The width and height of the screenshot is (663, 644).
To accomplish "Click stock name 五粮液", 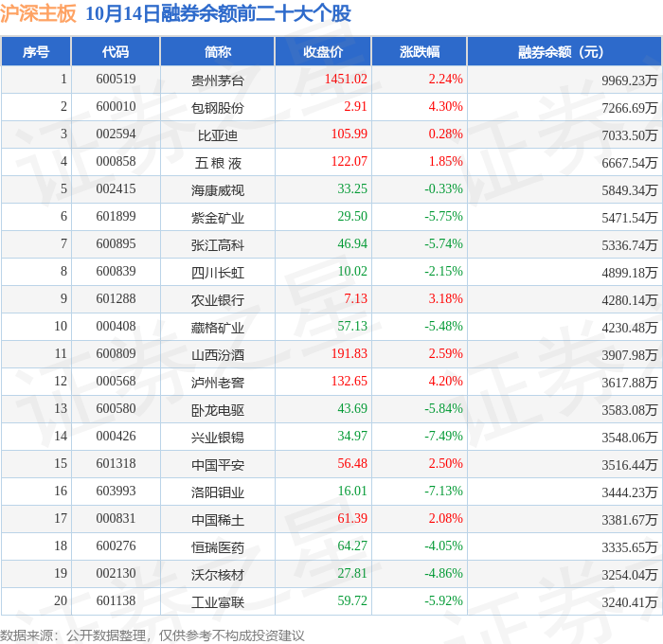I will [217, 162].
